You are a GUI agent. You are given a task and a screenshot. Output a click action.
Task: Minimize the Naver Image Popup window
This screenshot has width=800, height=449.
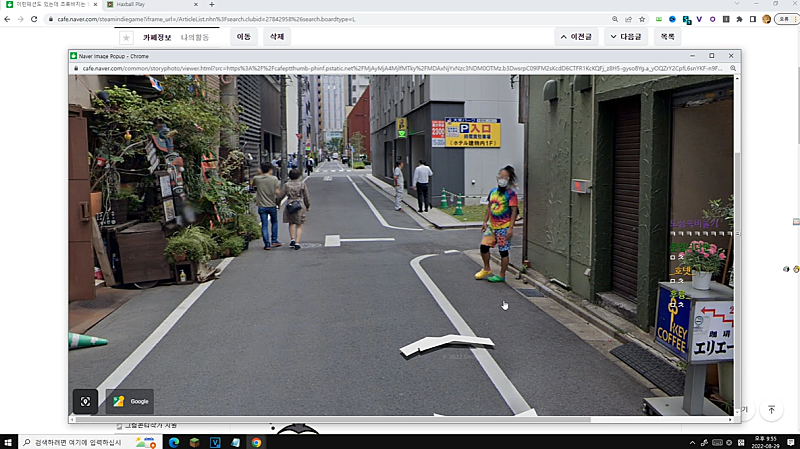(692, 56)
